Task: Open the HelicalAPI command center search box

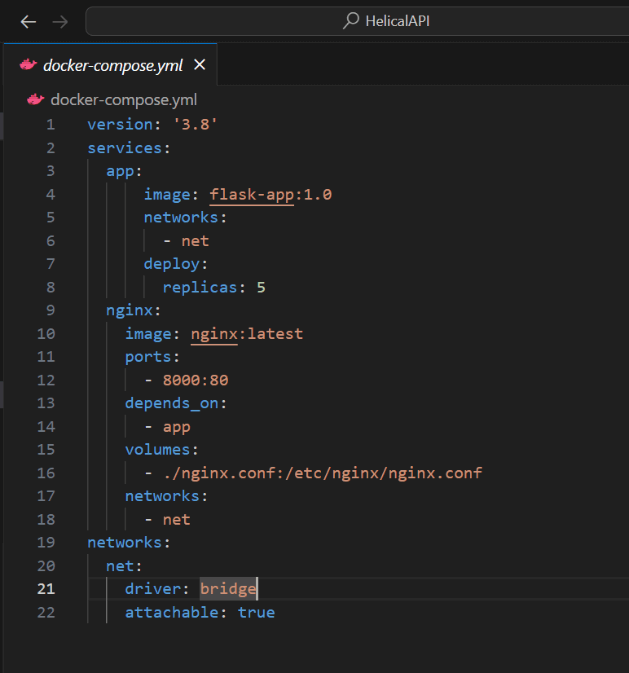Action: [357, 21]
